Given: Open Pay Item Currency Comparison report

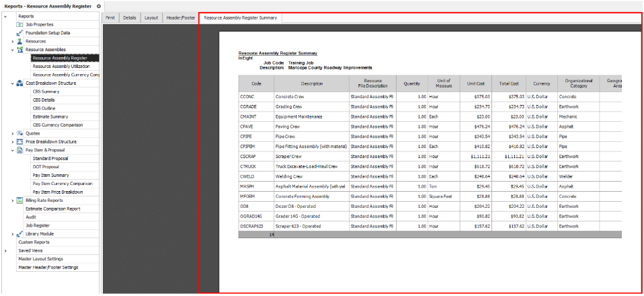Looking at the screenshot, I should [65, 184].
